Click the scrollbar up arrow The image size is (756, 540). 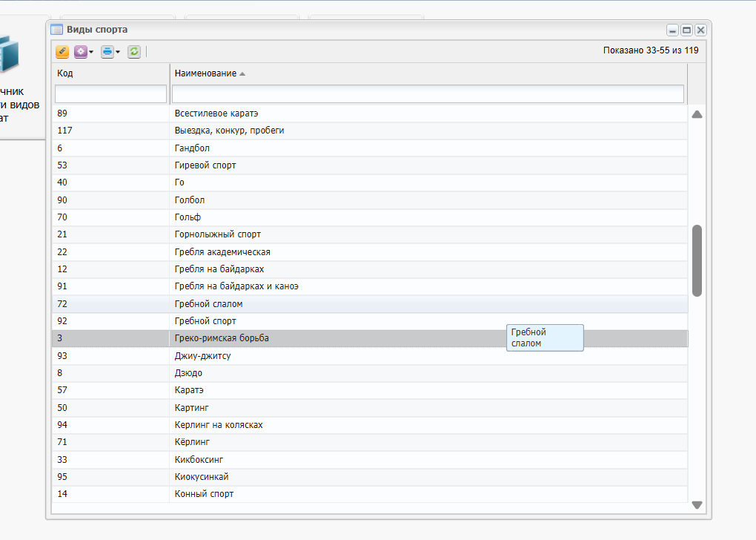pos(697,114)
